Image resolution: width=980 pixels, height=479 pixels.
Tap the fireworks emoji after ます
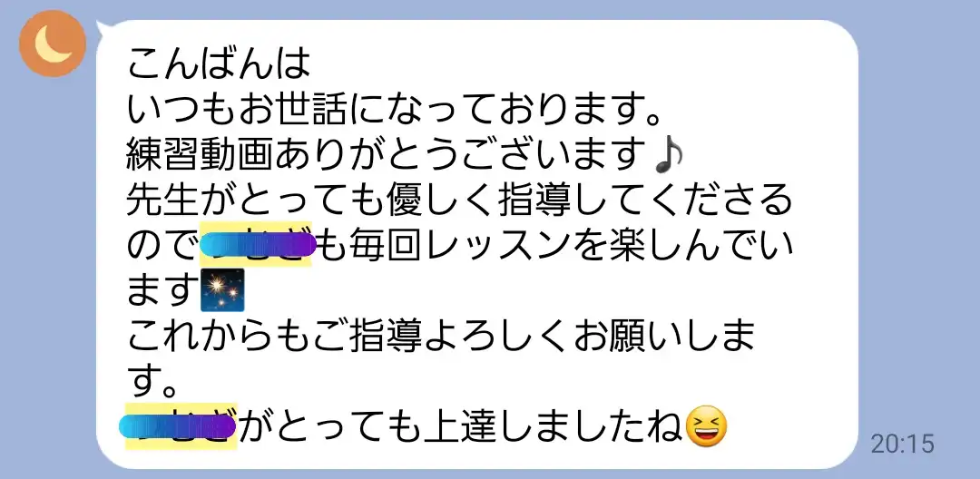pos(222,290)
